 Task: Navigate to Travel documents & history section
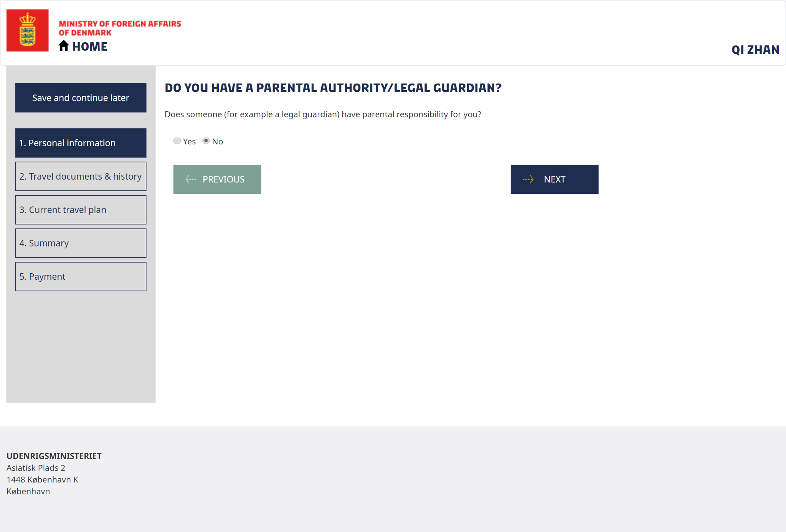[81, 176]
